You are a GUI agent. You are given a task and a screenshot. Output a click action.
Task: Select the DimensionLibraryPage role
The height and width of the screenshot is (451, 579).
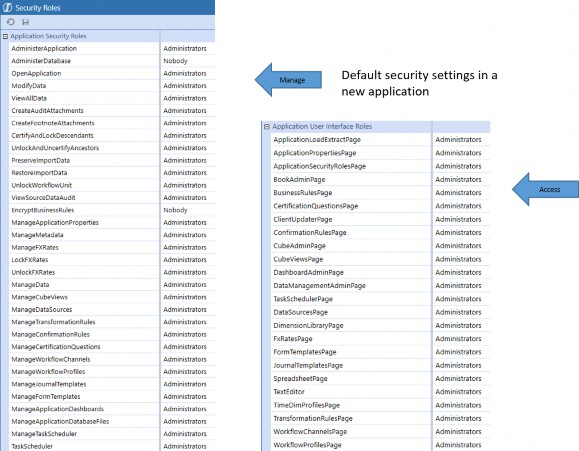308,325
